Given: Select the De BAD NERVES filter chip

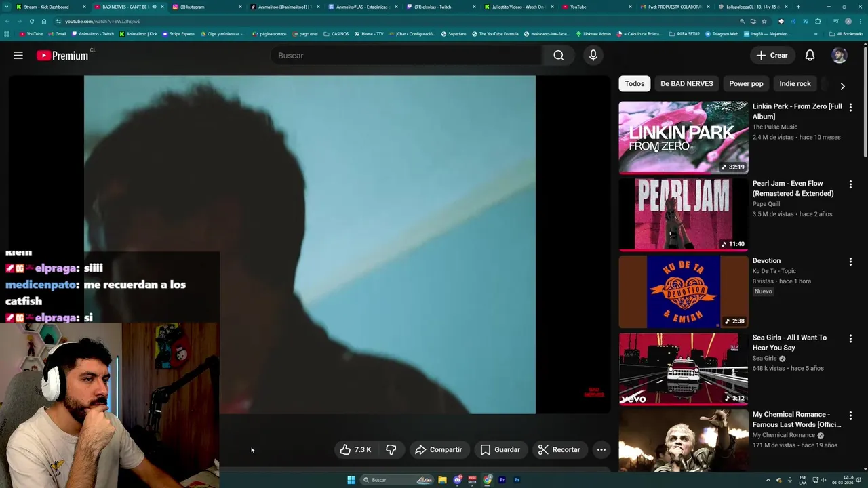Looking at the screenshot, I should 687,83.
